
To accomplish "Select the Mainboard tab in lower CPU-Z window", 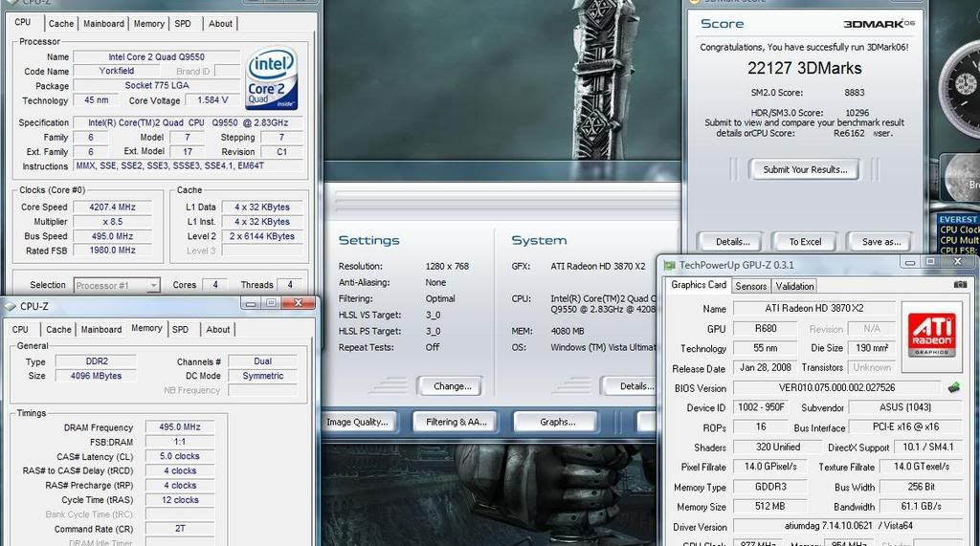I will (x=101, y=329).
